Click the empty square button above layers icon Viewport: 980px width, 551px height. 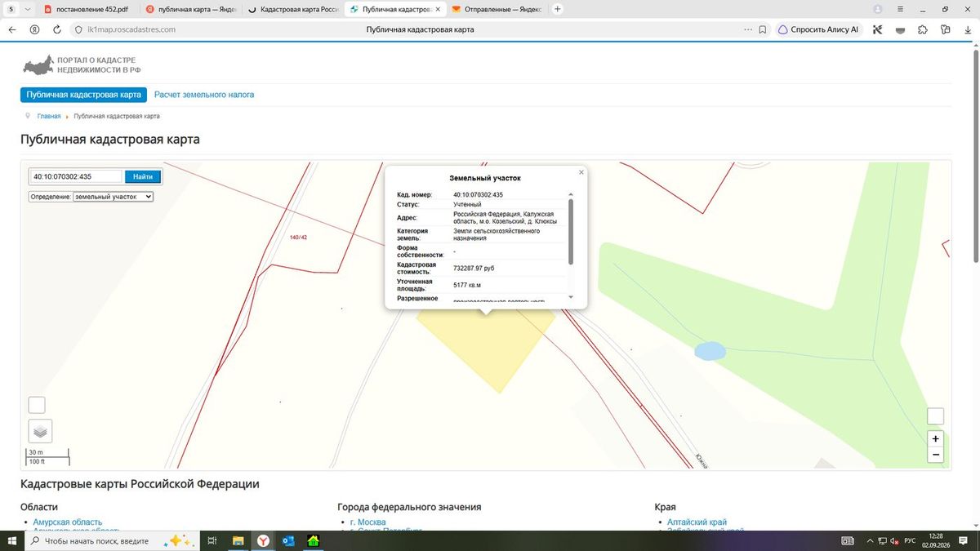37,405
